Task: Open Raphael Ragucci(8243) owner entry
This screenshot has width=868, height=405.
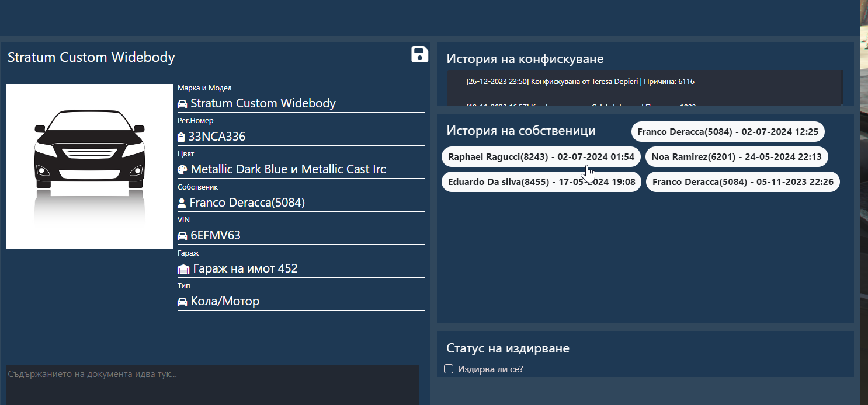Action: (541, 157)
